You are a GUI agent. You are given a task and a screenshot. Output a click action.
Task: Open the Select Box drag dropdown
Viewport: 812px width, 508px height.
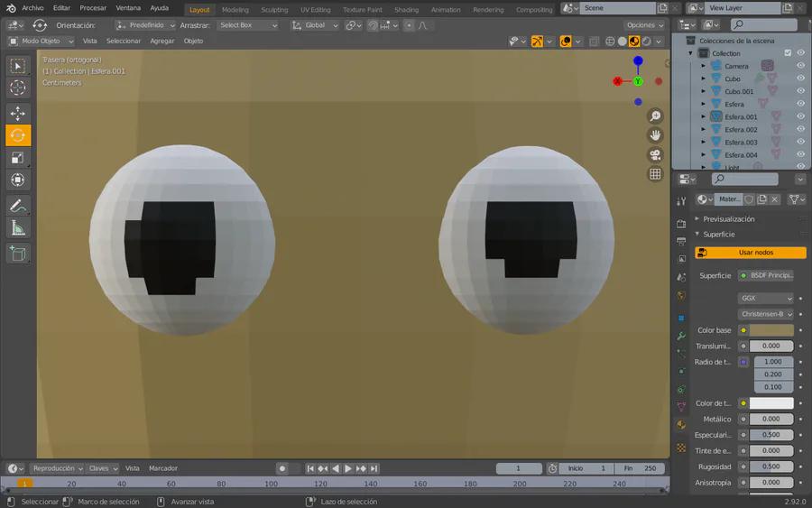[247, 25]
